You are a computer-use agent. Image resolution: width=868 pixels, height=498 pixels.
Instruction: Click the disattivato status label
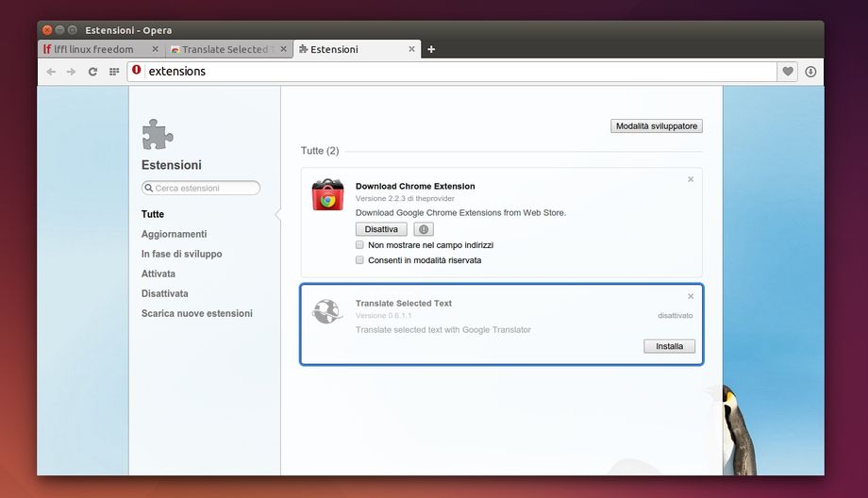pos(675,315)
